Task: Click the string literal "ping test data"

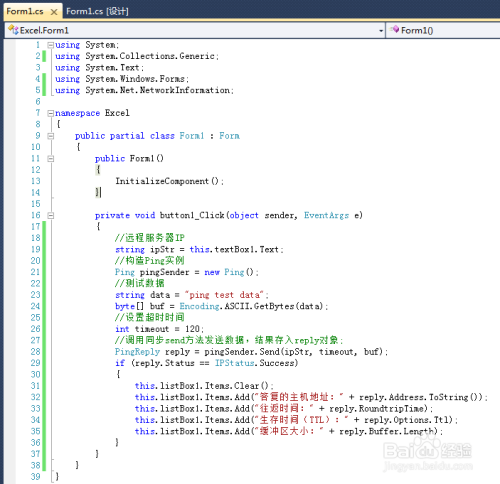Action: tap(225, 295)
